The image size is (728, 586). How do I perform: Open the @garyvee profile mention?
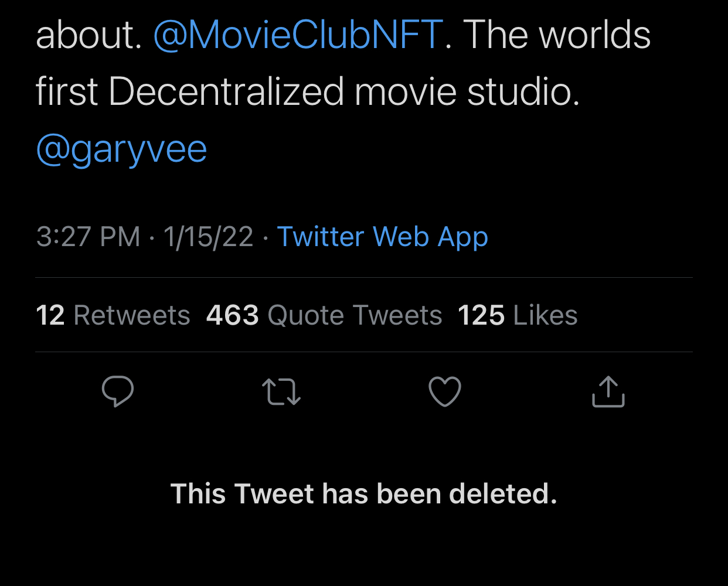[121, 149]
